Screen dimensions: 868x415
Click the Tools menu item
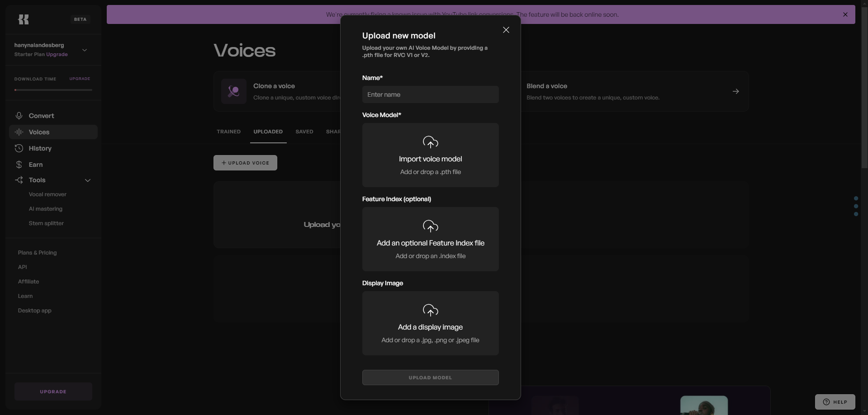(53, 180)
